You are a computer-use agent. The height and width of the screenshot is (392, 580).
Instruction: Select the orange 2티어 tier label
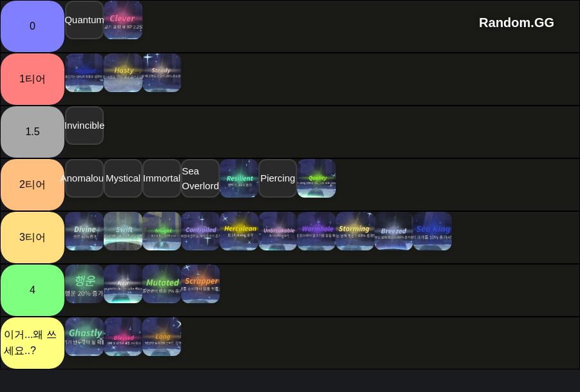click(33, 185)
